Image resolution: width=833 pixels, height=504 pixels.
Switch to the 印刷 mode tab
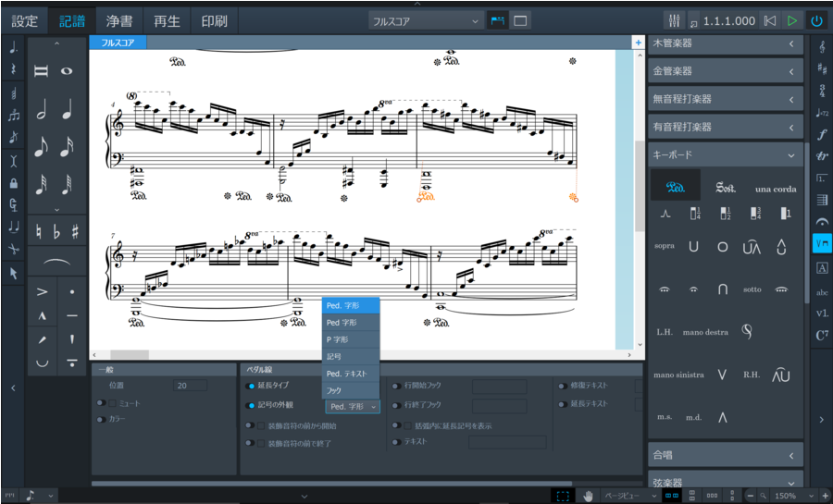(x=214, y=21)
